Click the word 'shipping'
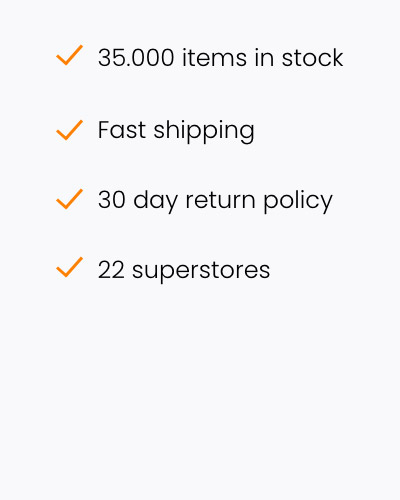The height and width of the screenshot is (500, 400). click(x=204, y=131)
